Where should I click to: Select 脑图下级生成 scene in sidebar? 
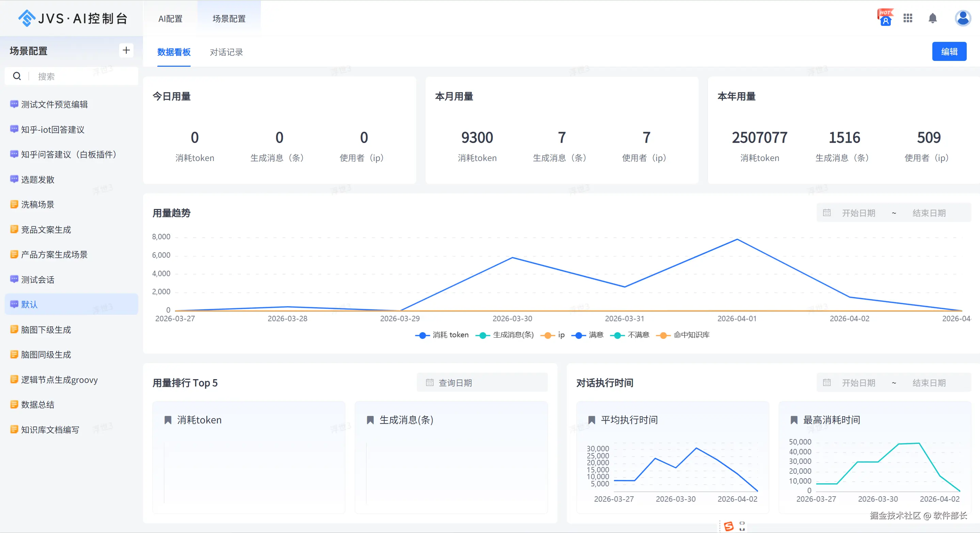click(46, 329)
